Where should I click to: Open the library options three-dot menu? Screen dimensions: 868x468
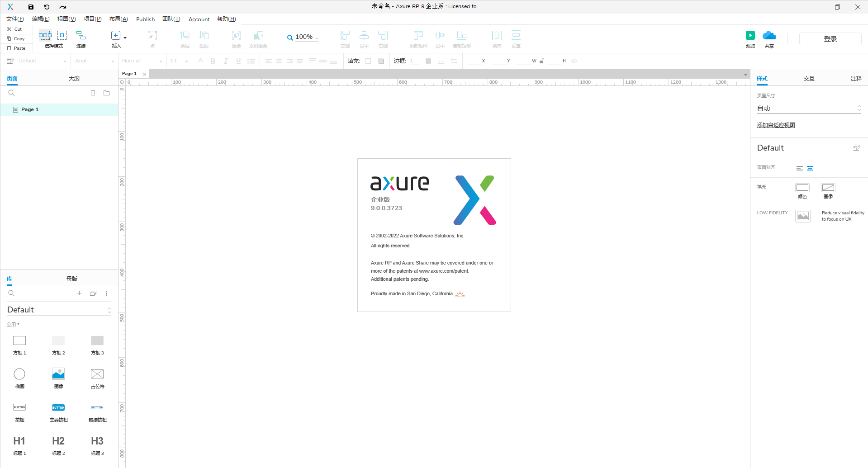click(107, 293)
